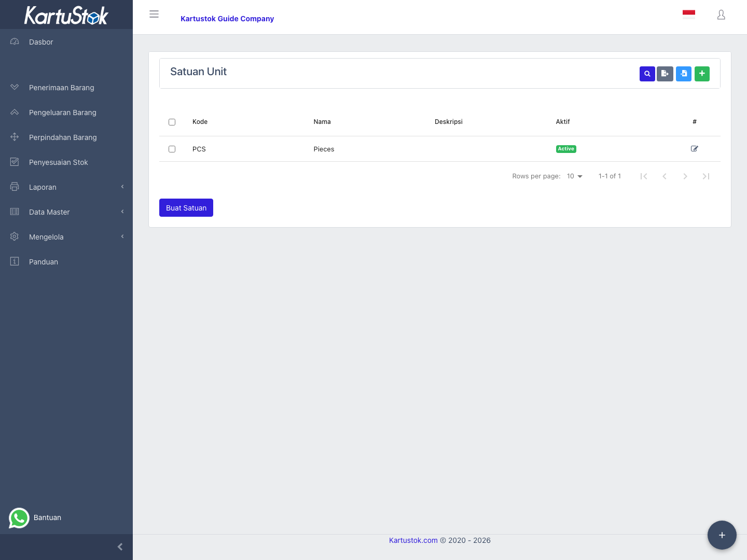
Task: Toggle the select-all header checkbox
Action: 172,122
